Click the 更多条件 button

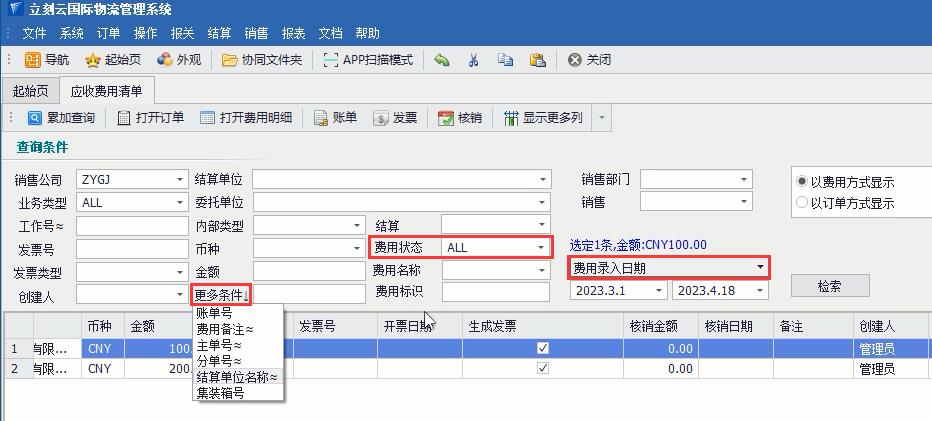pyautogui.click(x=222, y=294)
